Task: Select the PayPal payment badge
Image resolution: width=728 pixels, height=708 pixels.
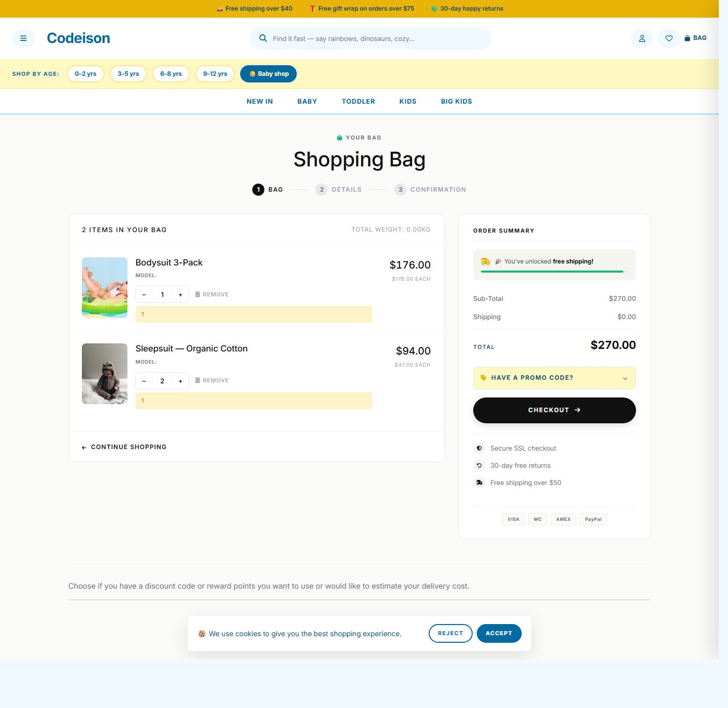Action: 593,519
